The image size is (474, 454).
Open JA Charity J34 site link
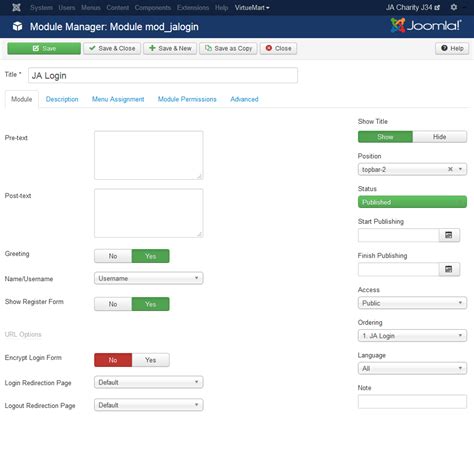pyautogui.click(x=413, y=7)
